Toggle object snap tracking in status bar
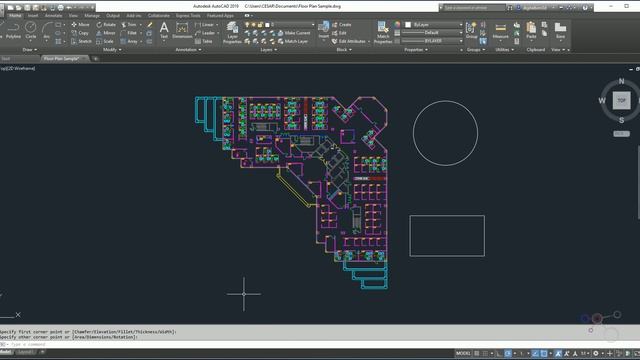This screenshot has width=640, height=360. 535,353
